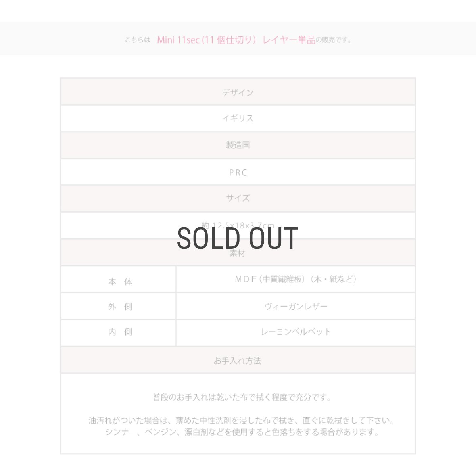Screen dimensions: 476x476
Task: Click the PRC table cell
Action: (238, 173)
